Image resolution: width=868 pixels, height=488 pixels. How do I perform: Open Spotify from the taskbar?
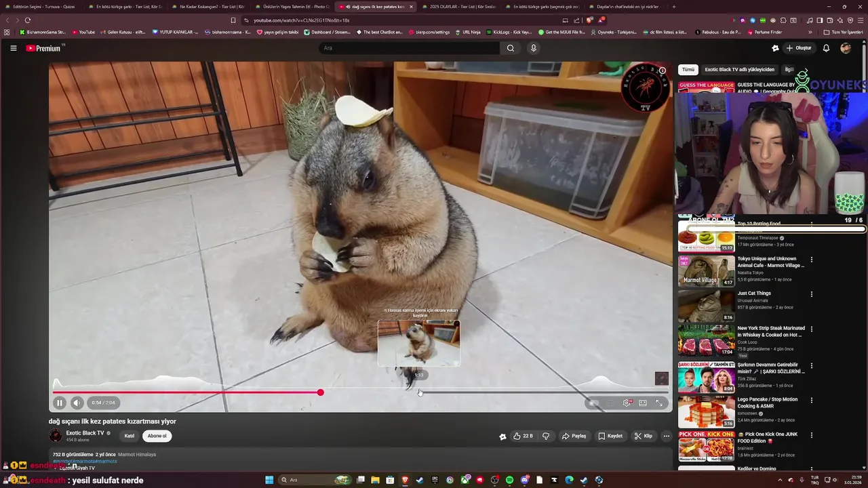(509, 480)
